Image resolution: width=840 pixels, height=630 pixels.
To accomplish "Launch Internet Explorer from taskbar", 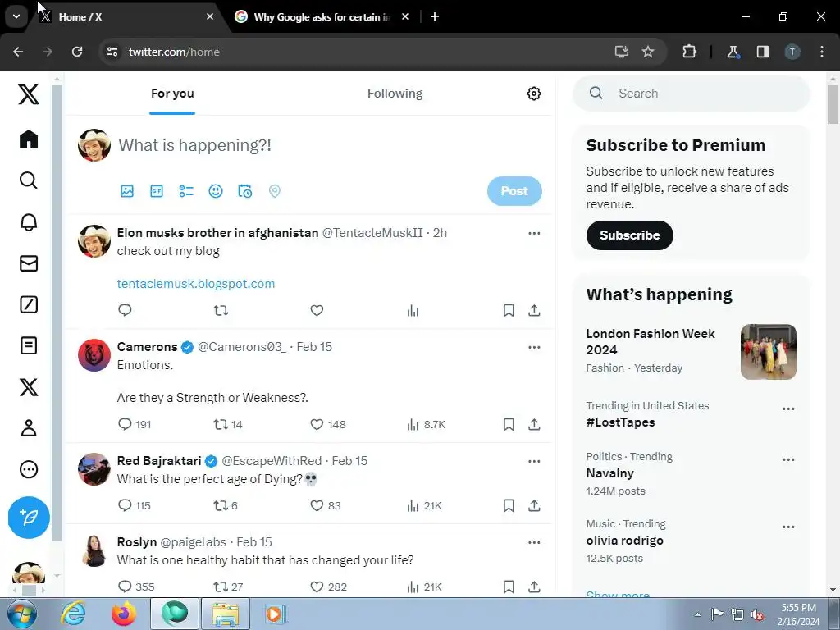I will [x=73, y=614].
